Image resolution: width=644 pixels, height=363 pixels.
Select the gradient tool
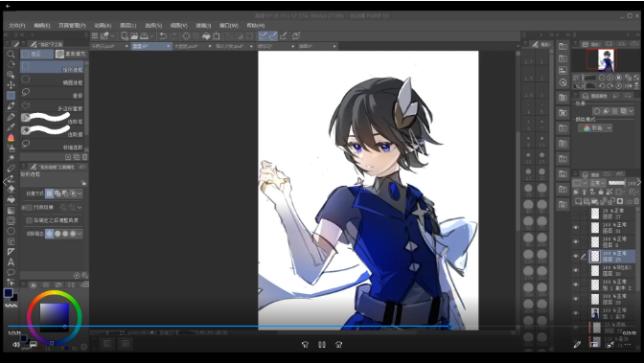coord(11,211)
